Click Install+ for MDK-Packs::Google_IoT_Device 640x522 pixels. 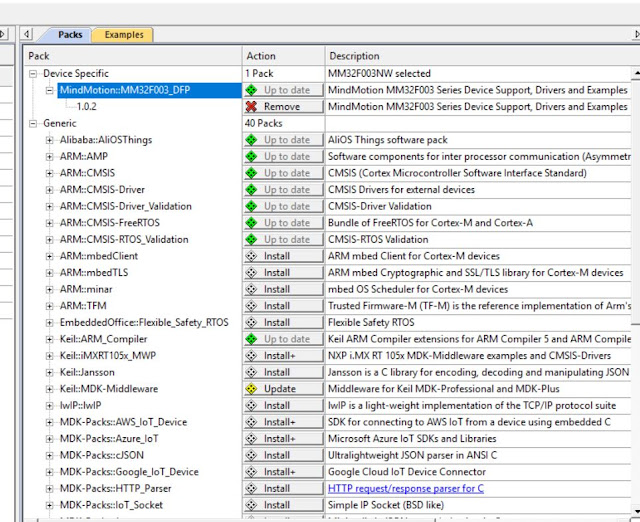283,472
